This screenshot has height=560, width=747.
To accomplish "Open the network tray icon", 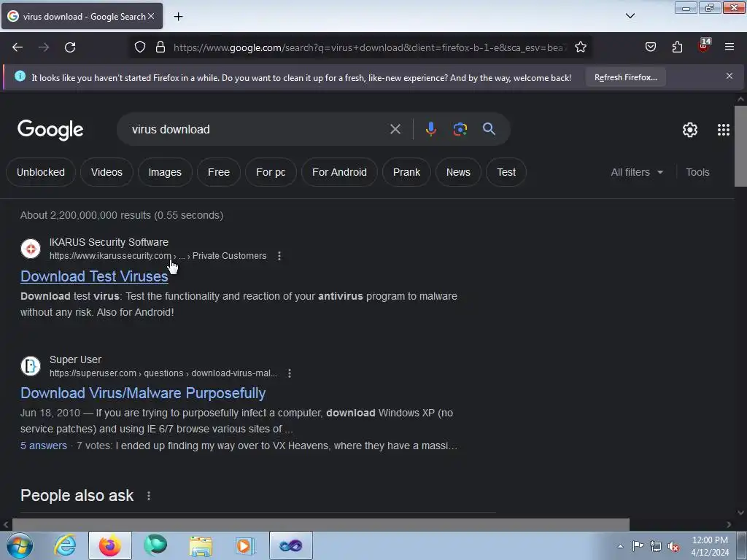I will 656,546.
